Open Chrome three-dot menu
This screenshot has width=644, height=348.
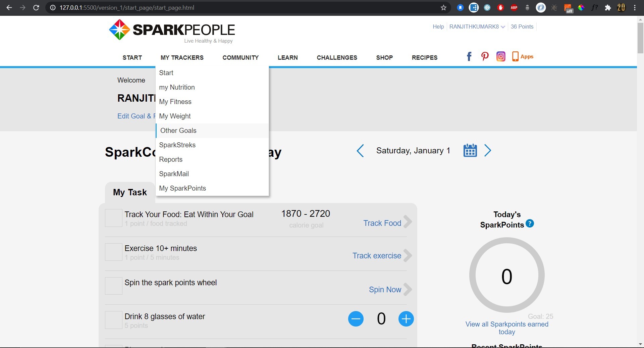tap(635, 8)
